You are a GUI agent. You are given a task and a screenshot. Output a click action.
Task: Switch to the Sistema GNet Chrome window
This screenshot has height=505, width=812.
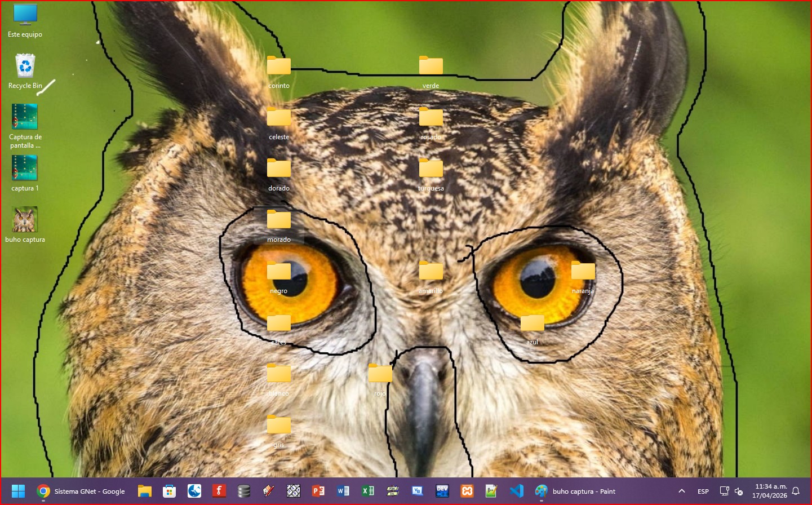pyautogui.click(x=81, y=491)
